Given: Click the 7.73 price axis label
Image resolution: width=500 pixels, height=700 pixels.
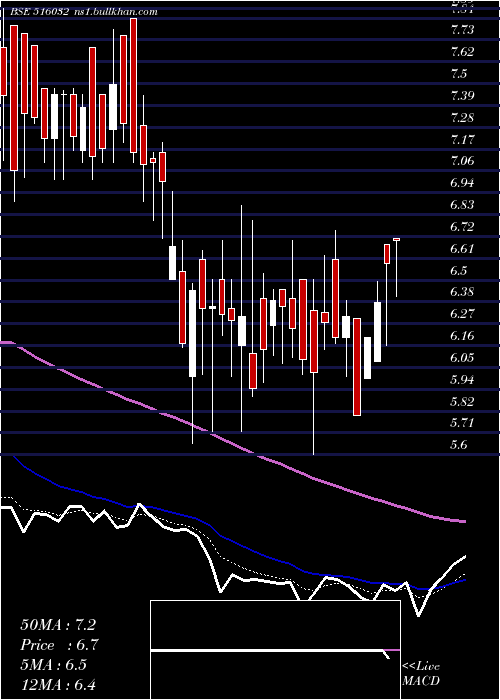Looking at the screenshot, I should (x=462, y=30).
